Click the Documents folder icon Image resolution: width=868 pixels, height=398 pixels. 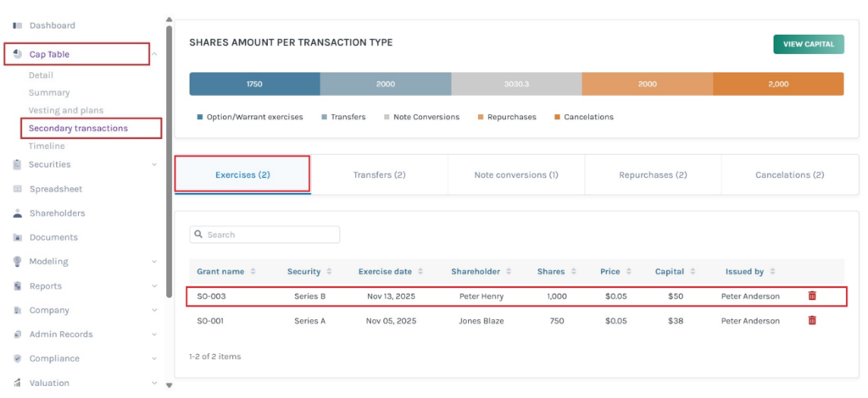[17, 237]
